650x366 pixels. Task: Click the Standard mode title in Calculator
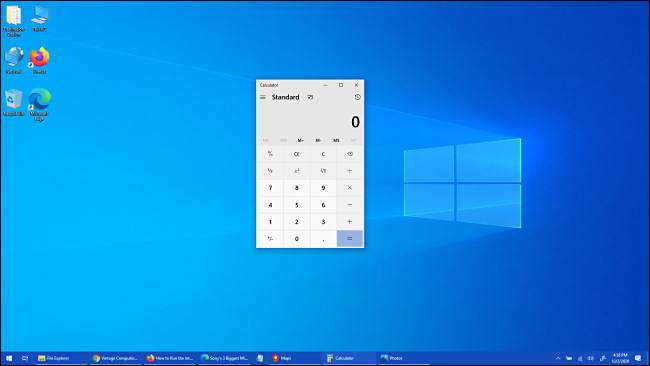(x=285, y=97)
